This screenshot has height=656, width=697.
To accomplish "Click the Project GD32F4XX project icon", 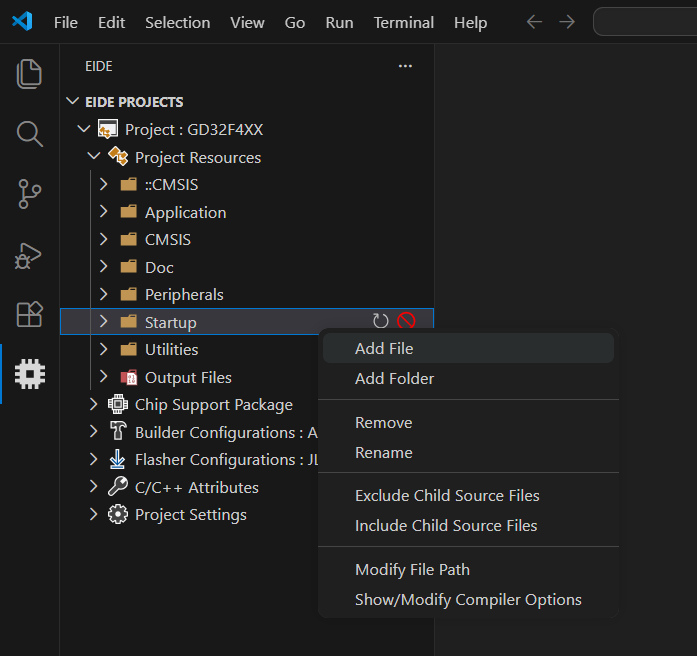I will click(x=108, y=129).
